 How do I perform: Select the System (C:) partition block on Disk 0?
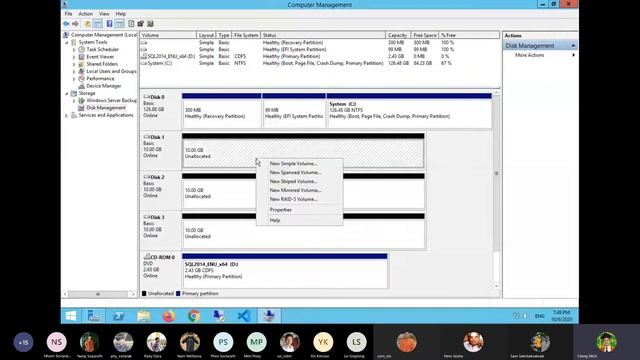[x=409, y=111]
